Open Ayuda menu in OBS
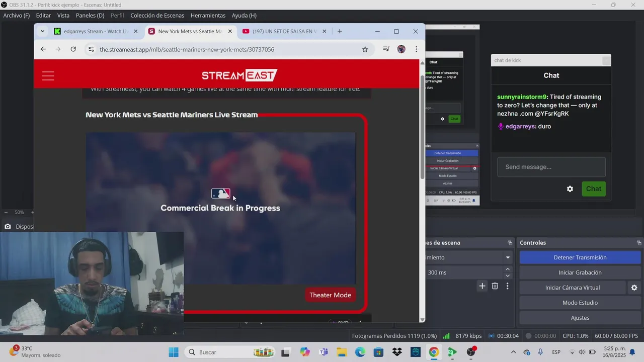Image resolution: width=644 pixels, height=362 pixels. pyautogui.click(x=244, y=16)
